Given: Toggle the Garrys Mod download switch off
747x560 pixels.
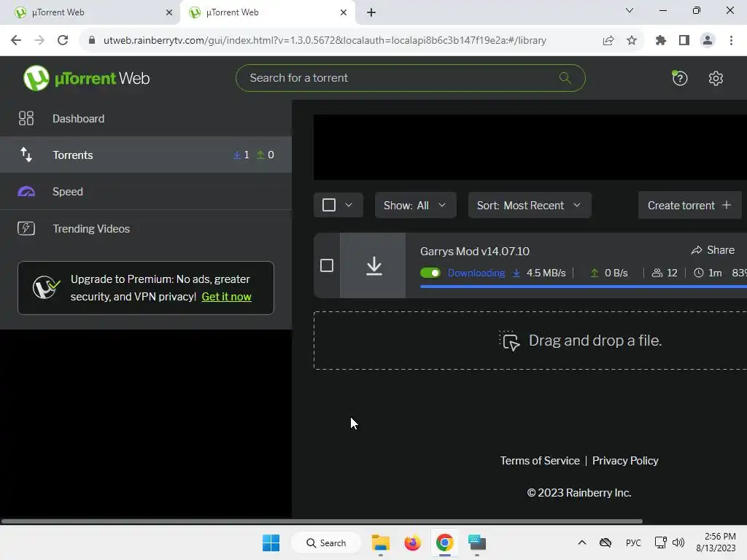Looking at the screenshot, I should coord(430,273).
